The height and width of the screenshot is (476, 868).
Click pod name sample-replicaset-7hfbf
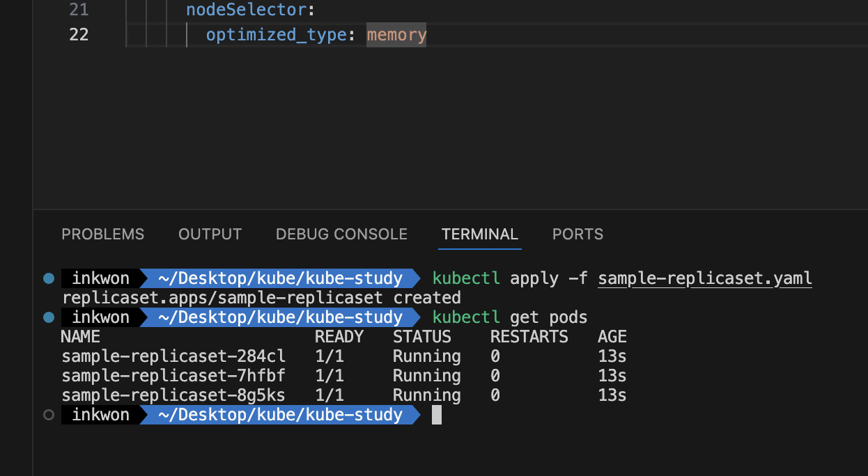pos(173,376)
